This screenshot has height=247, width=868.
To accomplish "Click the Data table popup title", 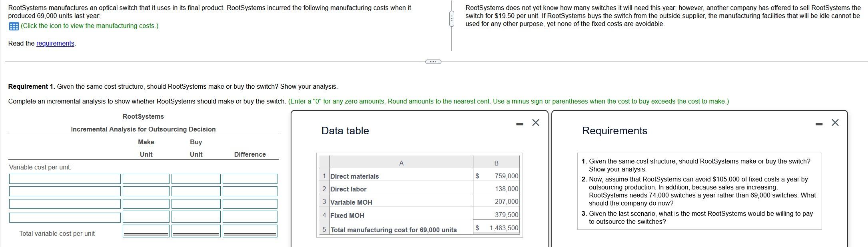I will (x=345, y=131).
